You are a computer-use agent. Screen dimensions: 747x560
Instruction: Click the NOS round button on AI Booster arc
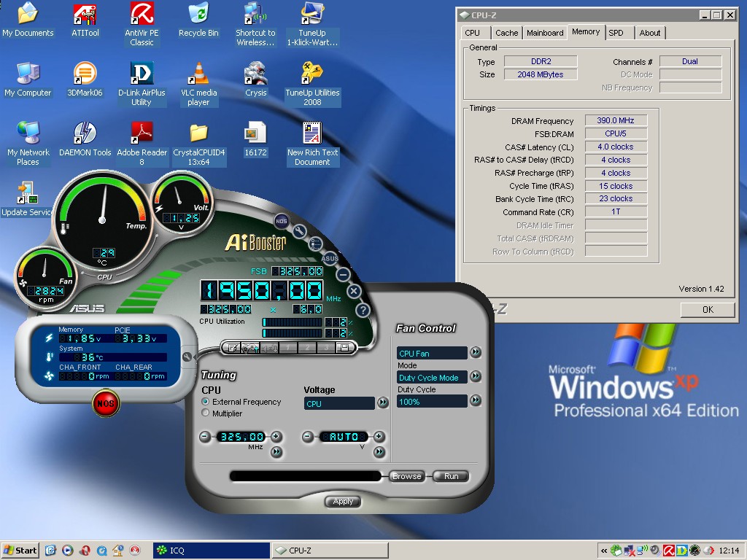coord(282,221)
